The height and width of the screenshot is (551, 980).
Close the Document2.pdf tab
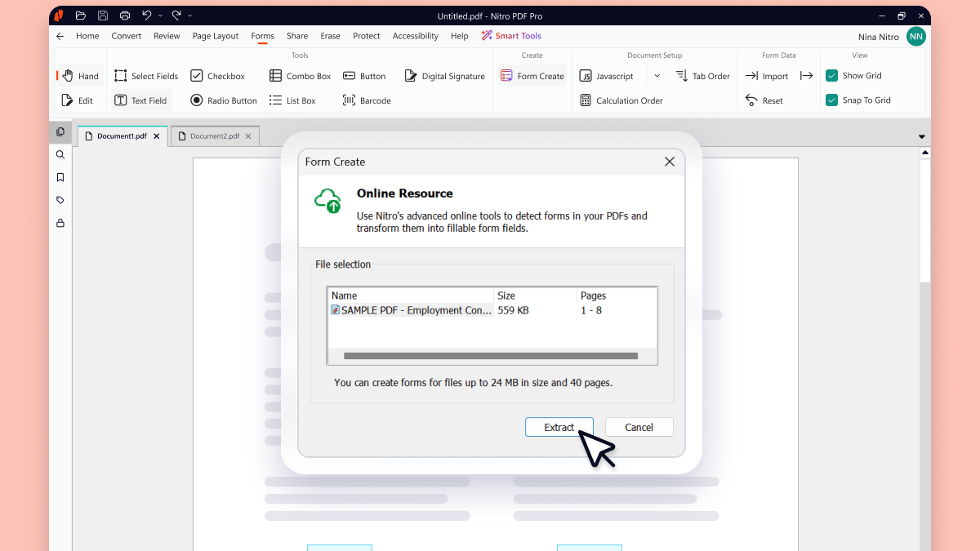pyautogui.click(x=249, y=136)
